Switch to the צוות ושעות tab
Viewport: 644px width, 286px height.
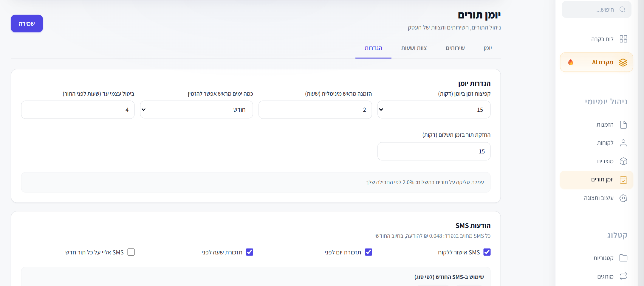click(414, 48)
